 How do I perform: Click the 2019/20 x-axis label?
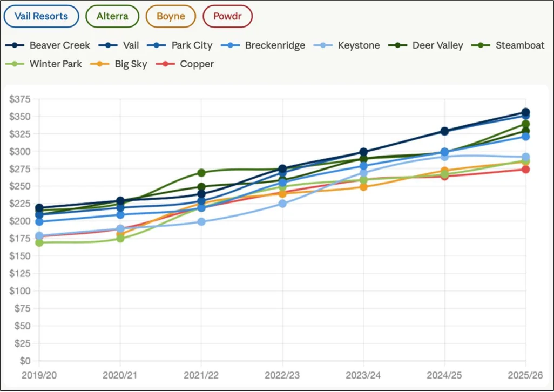click(39, 375)
